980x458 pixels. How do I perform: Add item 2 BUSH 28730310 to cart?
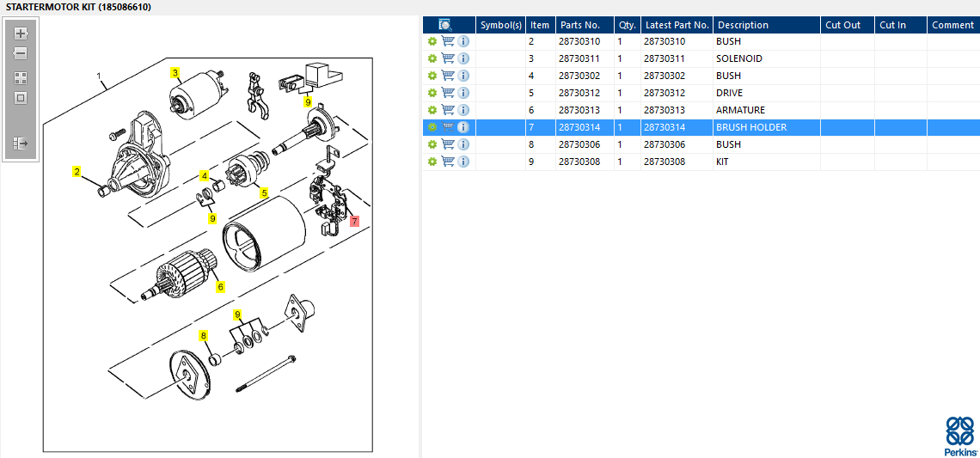pos(448,41)
